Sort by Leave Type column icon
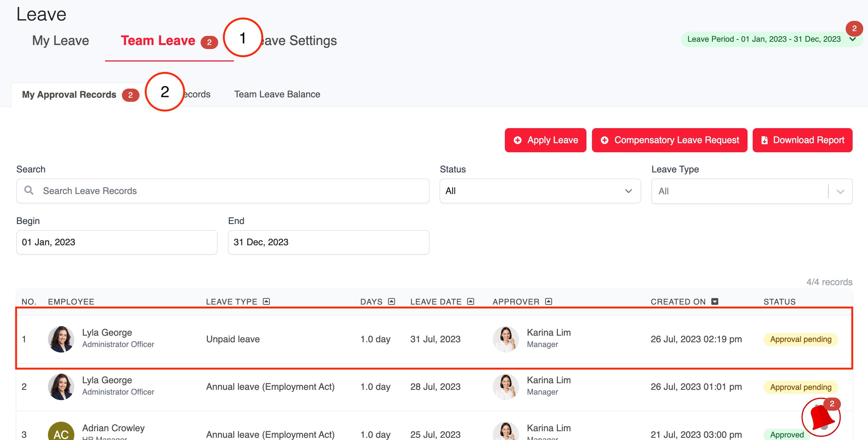The height and width of the screenshot is (440, 868). (267, 302)
